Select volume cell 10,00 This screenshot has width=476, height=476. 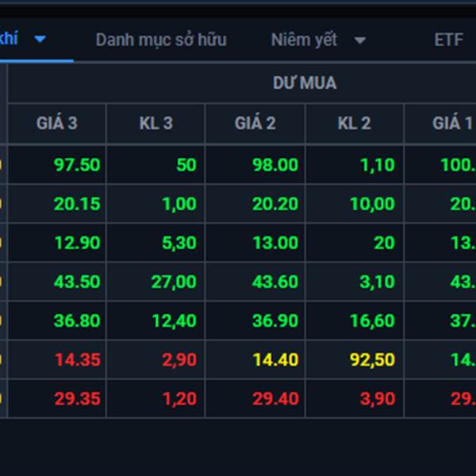[x=355, y=203]
